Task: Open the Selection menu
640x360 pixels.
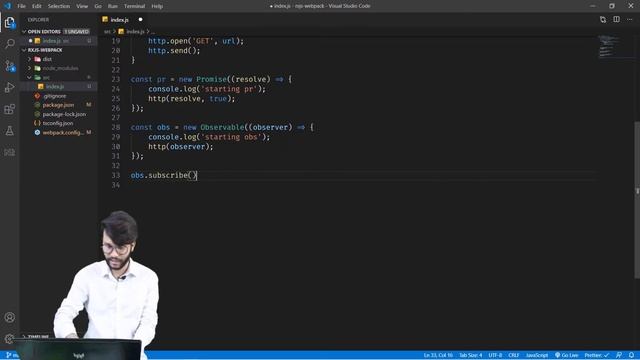Action: (x=59, y=6)
